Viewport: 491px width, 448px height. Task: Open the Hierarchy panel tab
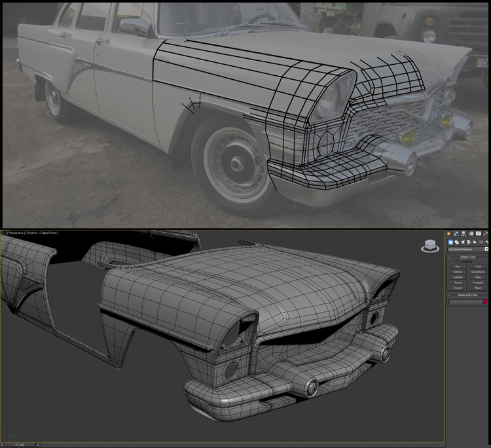pos(464,233)
